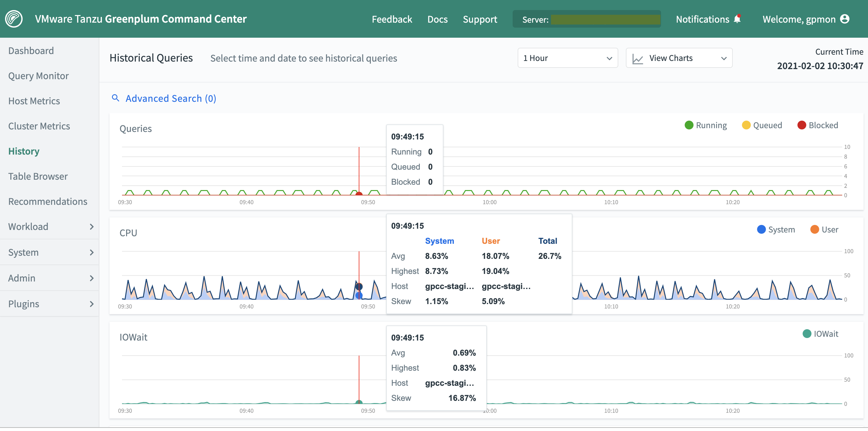Click Advanced Search (0) link
The width and height of the screenshot is (868, 431).
tap(171, 99)
